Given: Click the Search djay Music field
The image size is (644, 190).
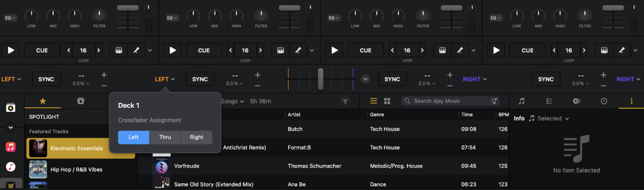Looking at the screenshot, I should [450, 101].
